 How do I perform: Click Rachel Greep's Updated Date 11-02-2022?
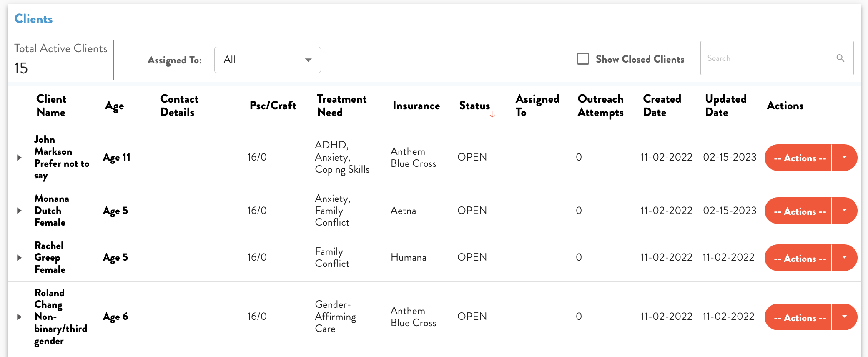tap(729, 257)
